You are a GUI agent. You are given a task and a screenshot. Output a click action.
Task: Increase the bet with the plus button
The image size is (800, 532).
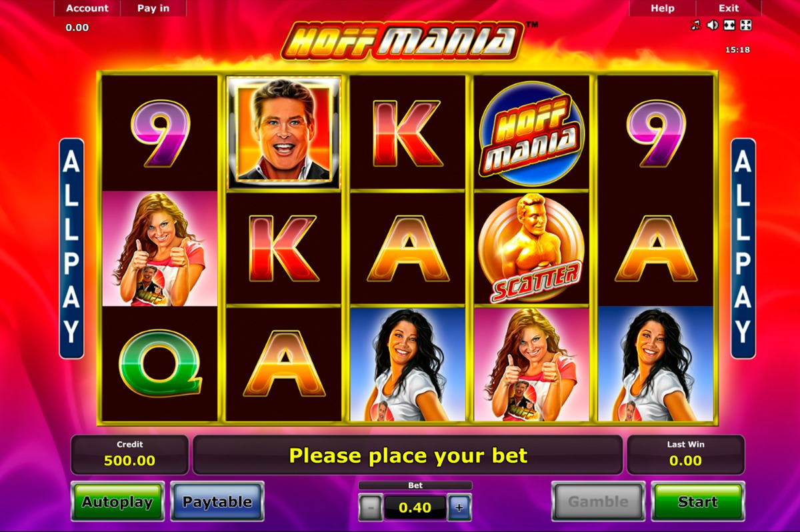[459, 508]
